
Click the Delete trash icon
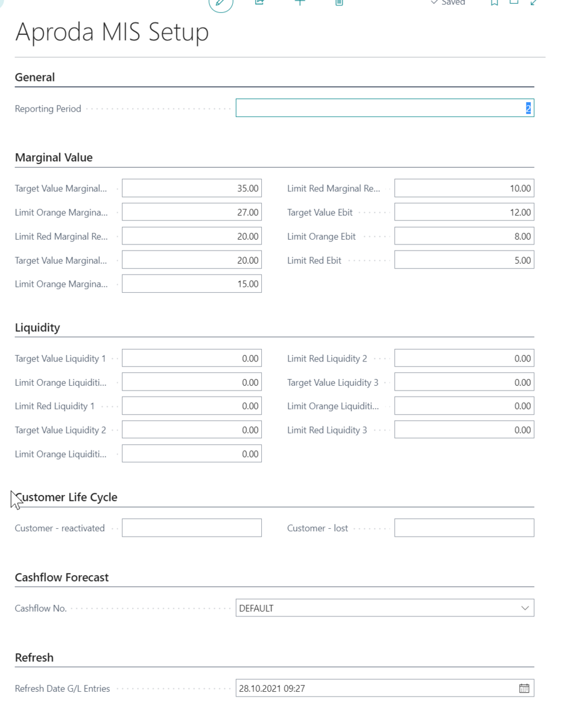[339, 2]
